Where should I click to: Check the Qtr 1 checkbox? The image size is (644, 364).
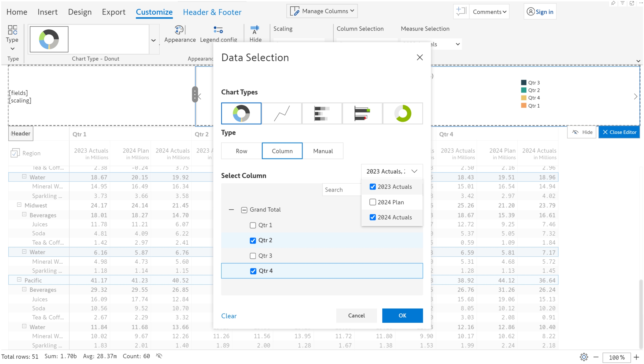click(253, 225)
